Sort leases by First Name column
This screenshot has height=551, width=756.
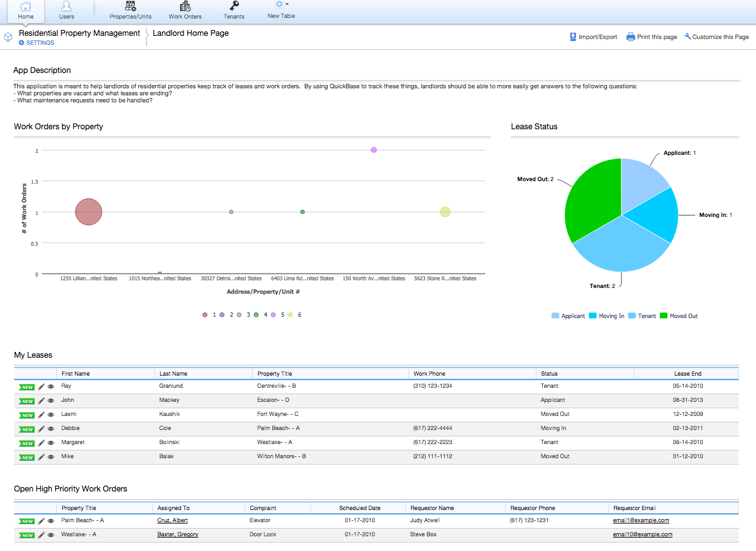tap(75, 374)
